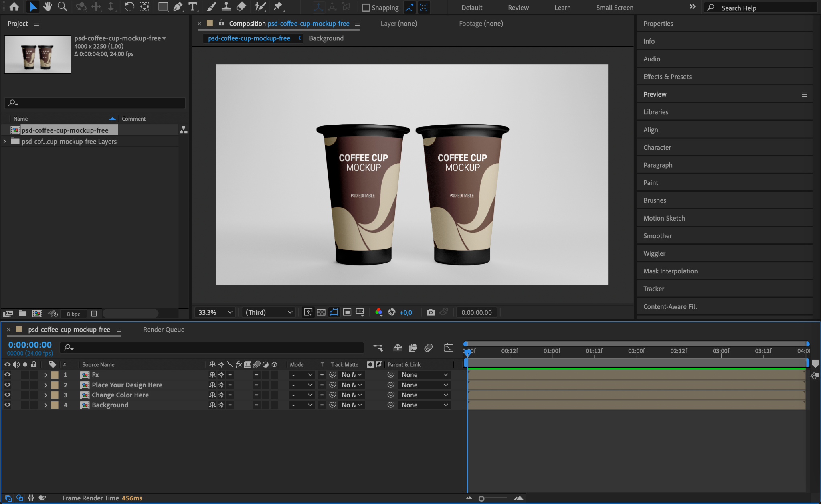
Task: Switch to the Review workspace
Action: tap(518, 8)
